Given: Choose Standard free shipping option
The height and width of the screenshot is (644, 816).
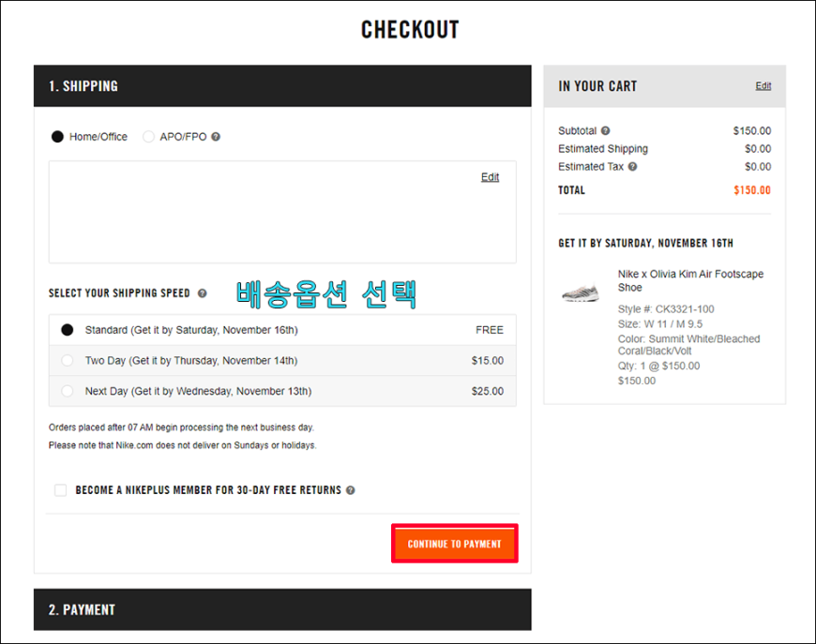Looking at the screenshot, I should [282, 330].
